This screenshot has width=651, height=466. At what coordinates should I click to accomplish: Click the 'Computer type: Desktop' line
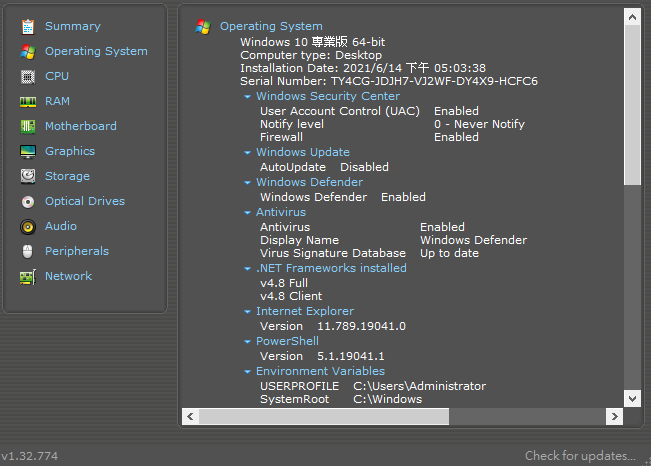click(x=311, y=55)
